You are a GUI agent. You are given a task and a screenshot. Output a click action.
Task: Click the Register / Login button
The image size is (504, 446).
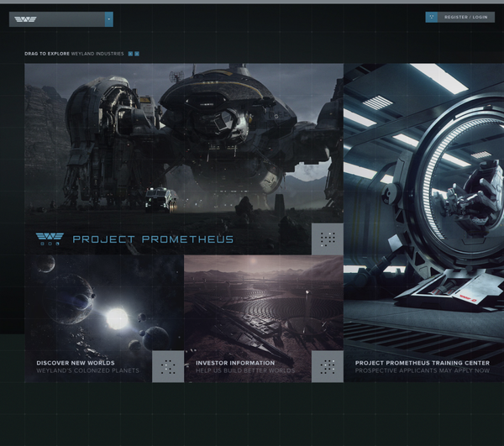(465, 17)
